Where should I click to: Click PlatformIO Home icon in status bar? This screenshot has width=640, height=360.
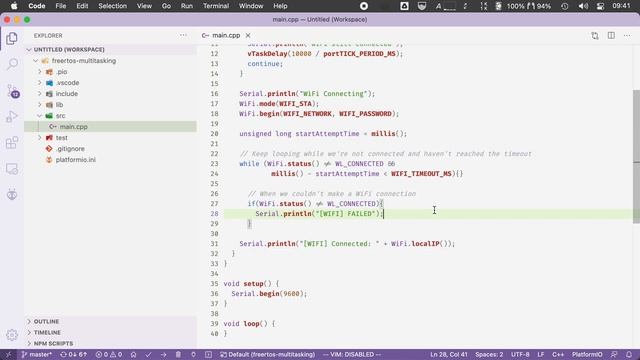tap(133, 354)
